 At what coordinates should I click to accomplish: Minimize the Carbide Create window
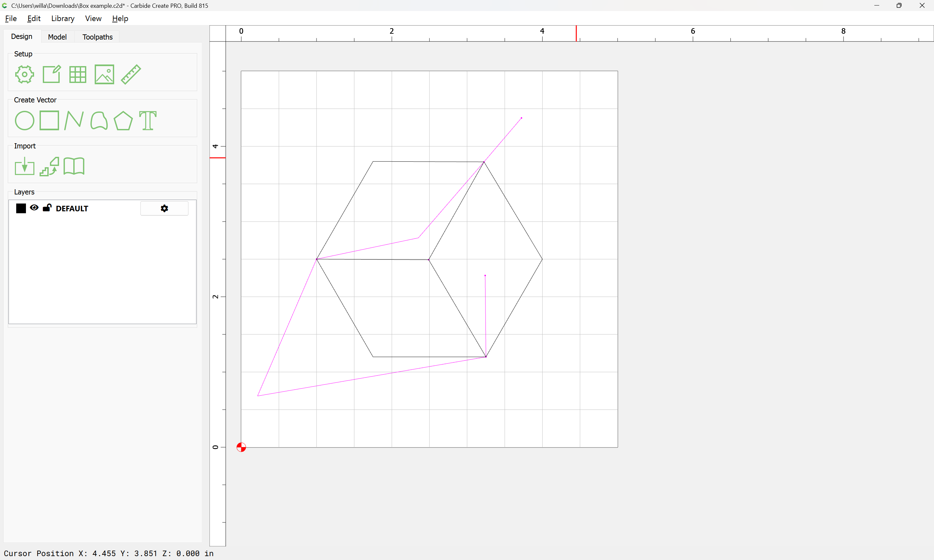click(877, 6)
